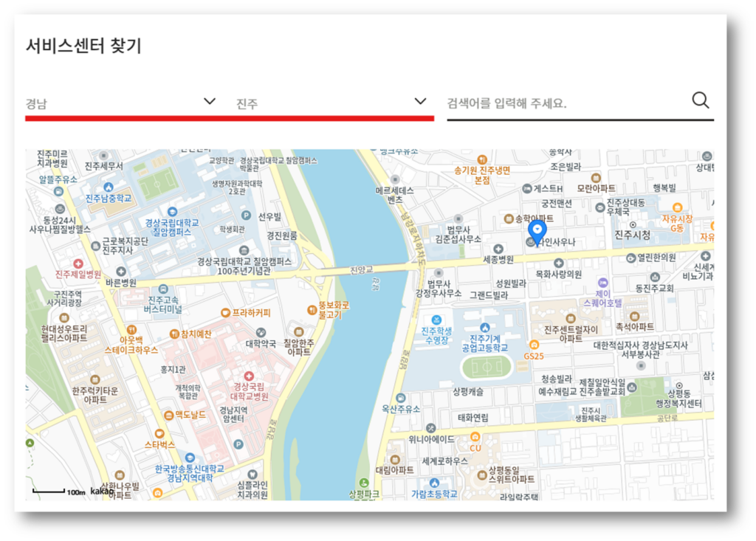
Task: Click the 제이스퀘어호텔 hotel icon
Action: click(602, 283)
